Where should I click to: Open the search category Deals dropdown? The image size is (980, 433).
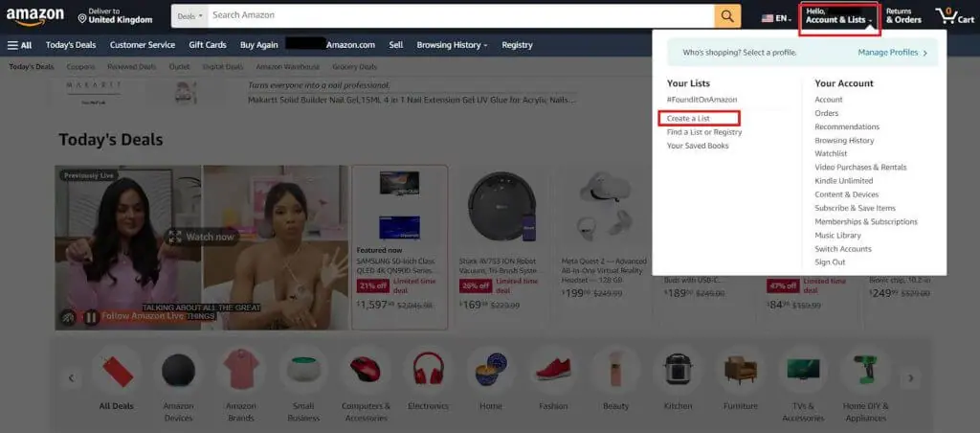pyautogui.click(x=190, y=16)
